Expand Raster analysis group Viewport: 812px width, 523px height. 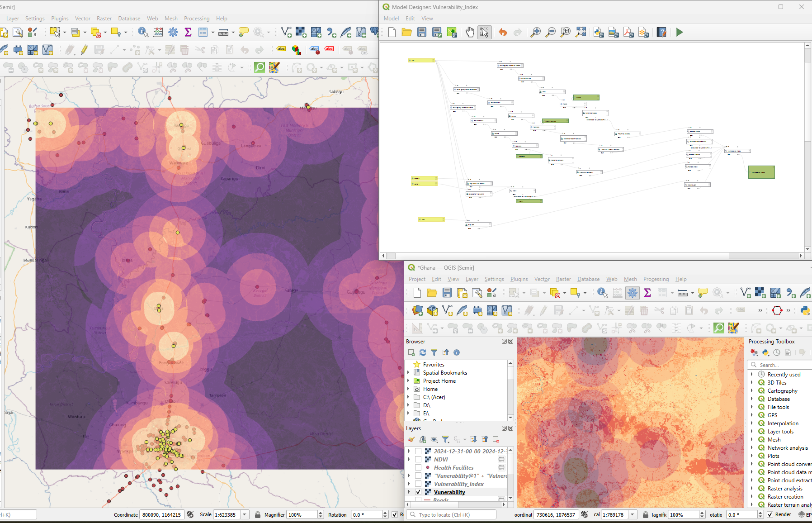click(752, 488)
